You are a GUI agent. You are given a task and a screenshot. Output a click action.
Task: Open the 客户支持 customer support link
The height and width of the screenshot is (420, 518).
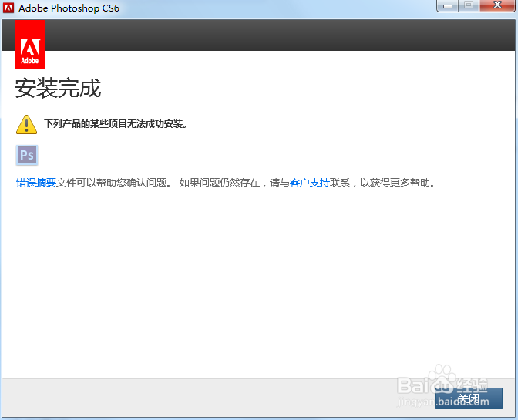tap(310, 183)
